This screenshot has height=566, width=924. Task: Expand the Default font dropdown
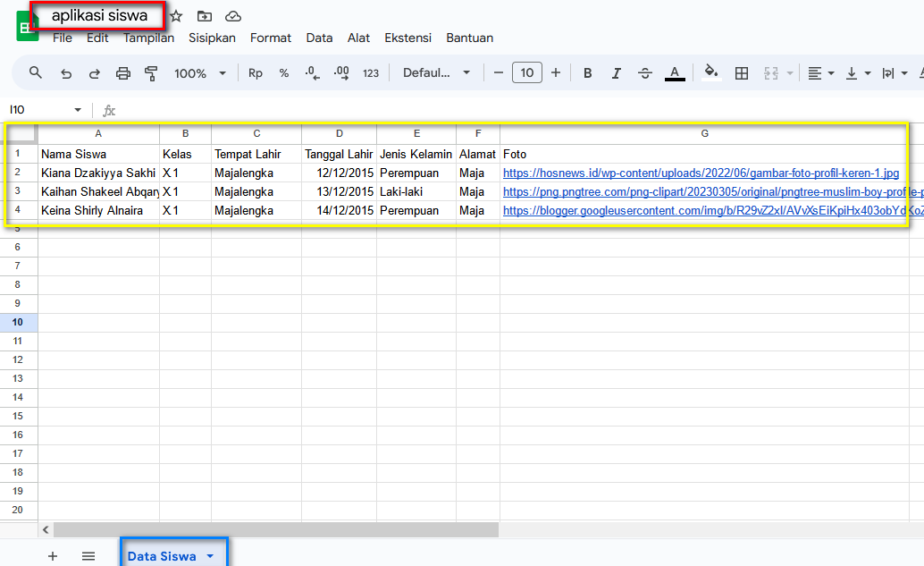click(x=436, y=73)
